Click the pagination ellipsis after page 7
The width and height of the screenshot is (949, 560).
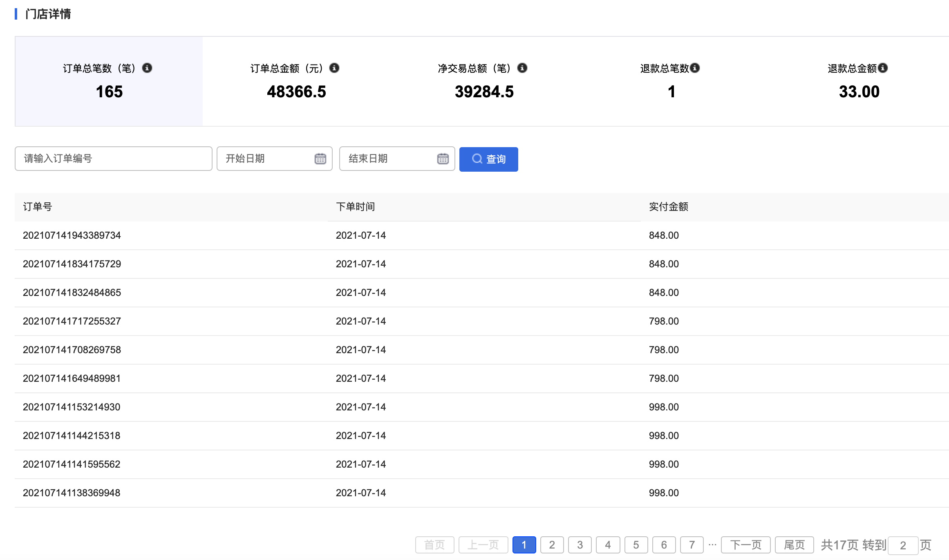coord(712,544)
